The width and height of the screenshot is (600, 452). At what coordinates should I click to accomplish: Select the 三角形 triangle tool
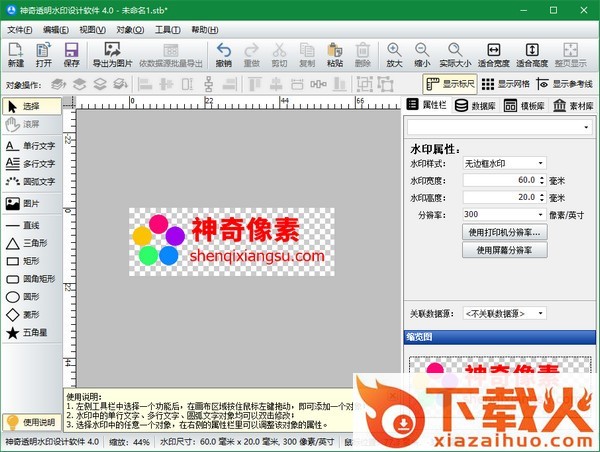[31, 243]
